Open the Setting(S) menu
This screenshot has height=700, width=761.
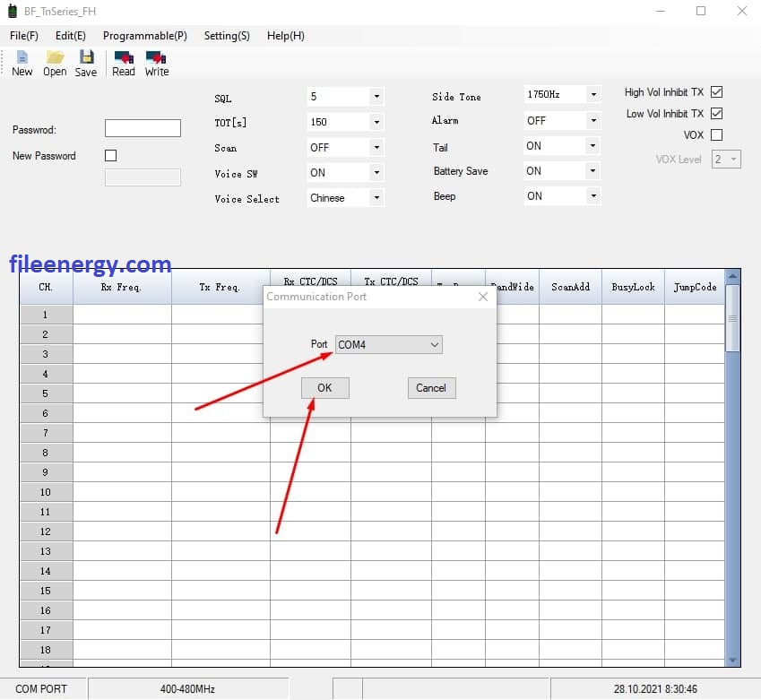pos(227,36)
